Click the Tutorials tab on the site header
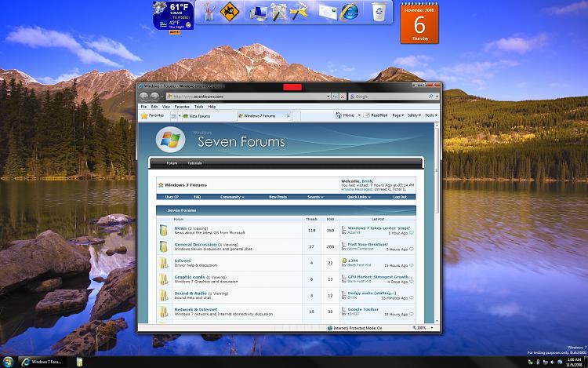This screenshot has height=368, width=588. 194,163
